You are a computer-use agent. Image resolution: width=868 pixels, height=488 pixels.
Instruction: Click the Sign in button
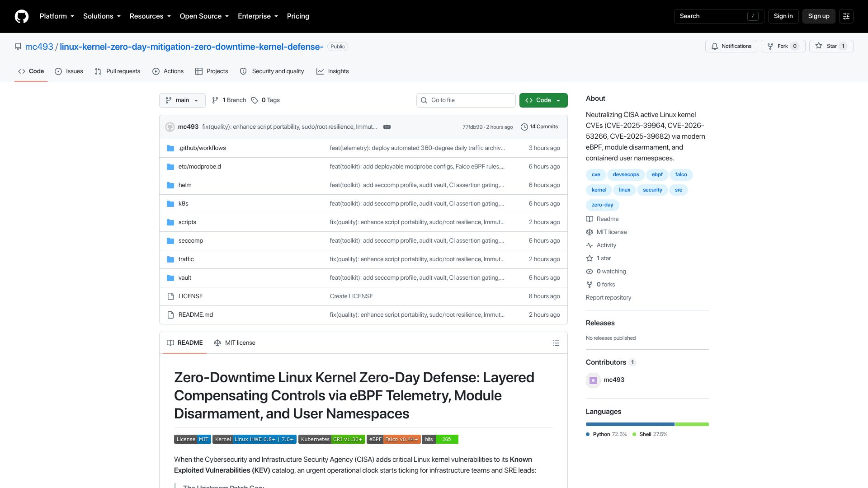tap(783, 16)
